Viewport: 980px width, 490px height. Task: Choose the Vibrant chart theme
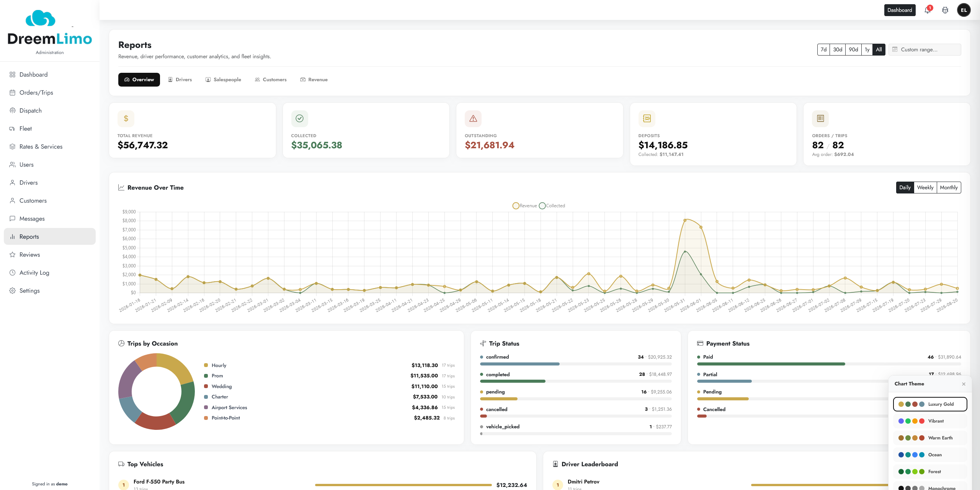tap(930, 421)
